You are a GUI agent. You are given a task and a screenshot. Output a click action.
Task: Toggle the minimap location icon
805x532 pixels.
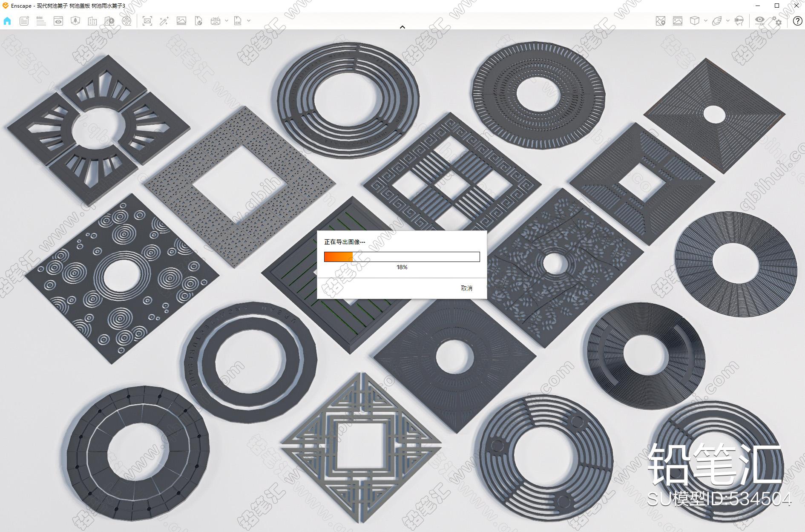(661, 21)
